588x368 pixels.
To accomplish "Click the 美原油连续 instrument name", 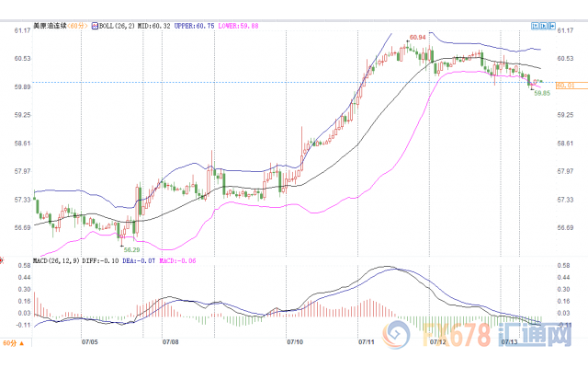I will pyautogui.click(x=50, y=26).
